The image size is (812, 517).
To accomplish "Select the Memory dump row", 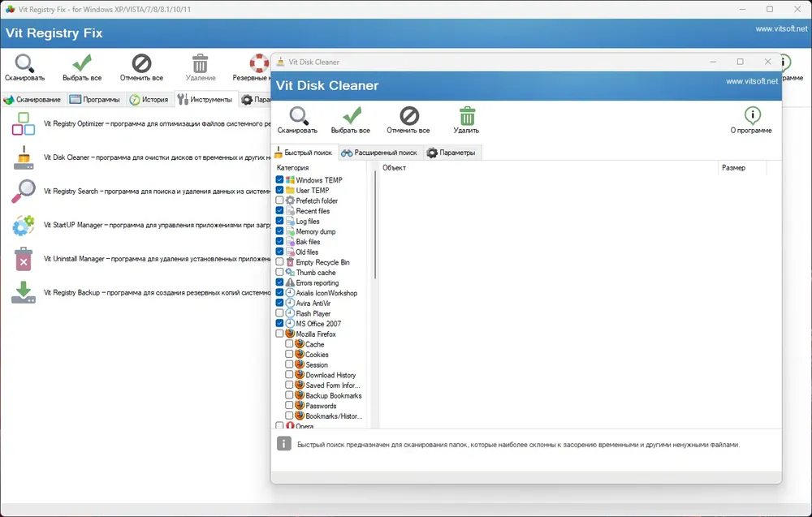I will click(315, 231).
